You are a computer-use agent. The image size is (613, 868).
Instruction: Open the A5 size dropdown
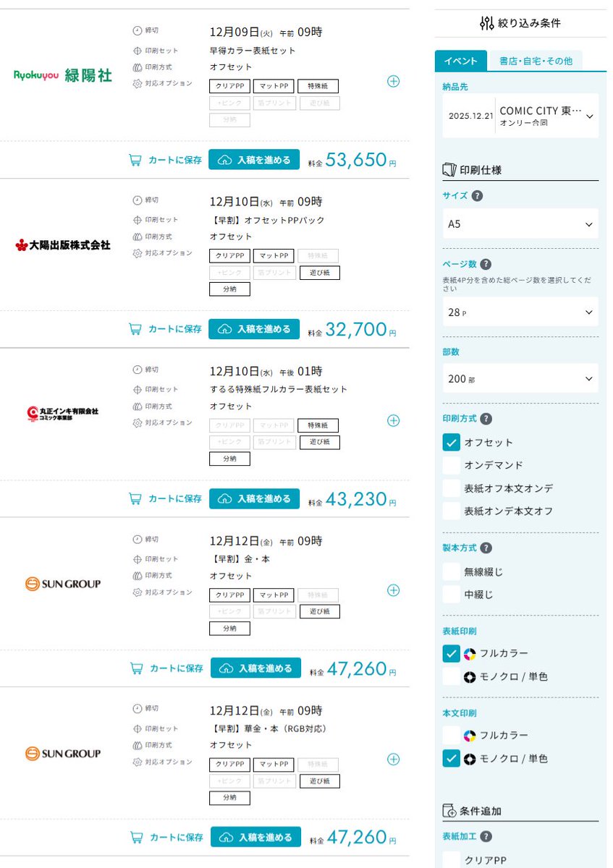click(520, 224)
